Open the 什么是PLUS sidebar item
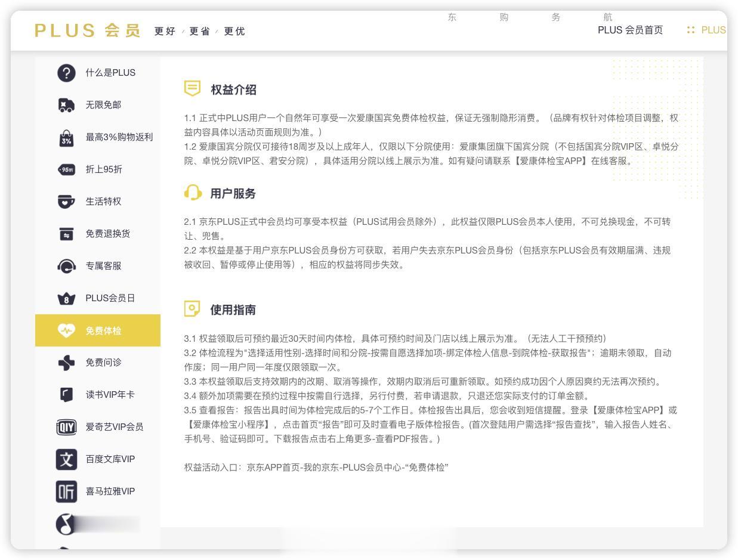 click(x=98, y=73)
